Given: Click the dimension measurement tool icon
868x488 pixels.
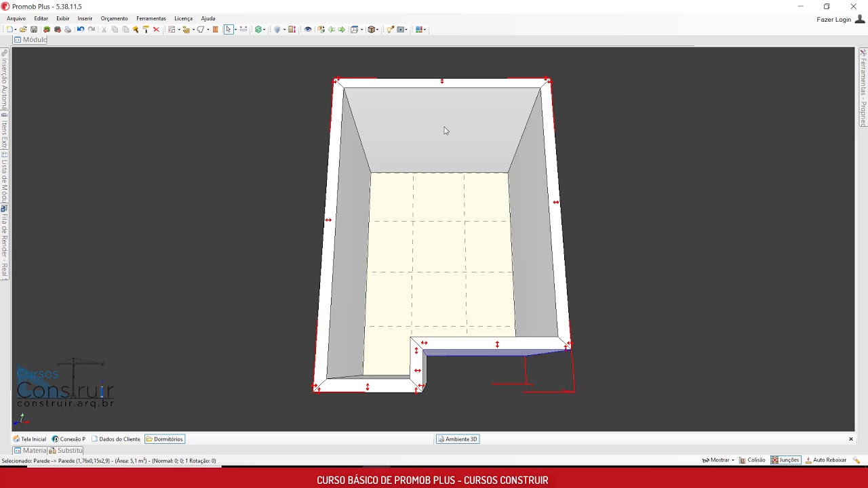Looking at the screenshot, I should tap(243, 29).
